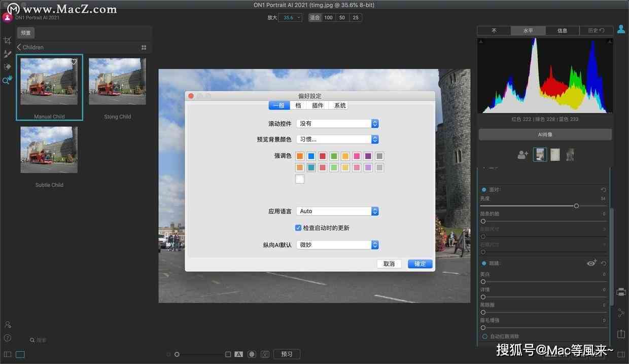Select the Crop tool in left toolbar
This screenshot has height=364, width=629.
click(x=7, y=41)
